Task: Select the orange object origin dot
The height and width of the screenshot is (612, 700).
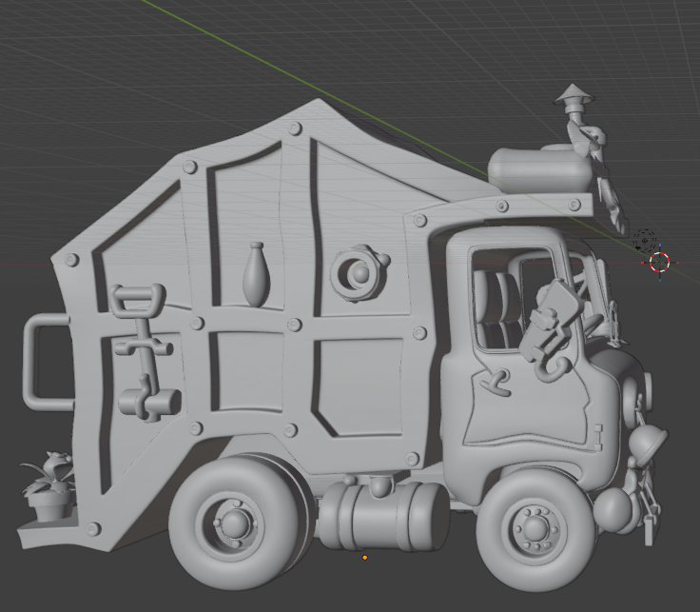Action: [365, 558]
